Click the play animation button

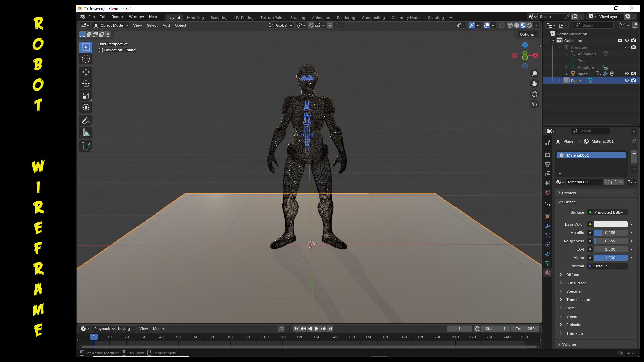click(x=316, y=329)
